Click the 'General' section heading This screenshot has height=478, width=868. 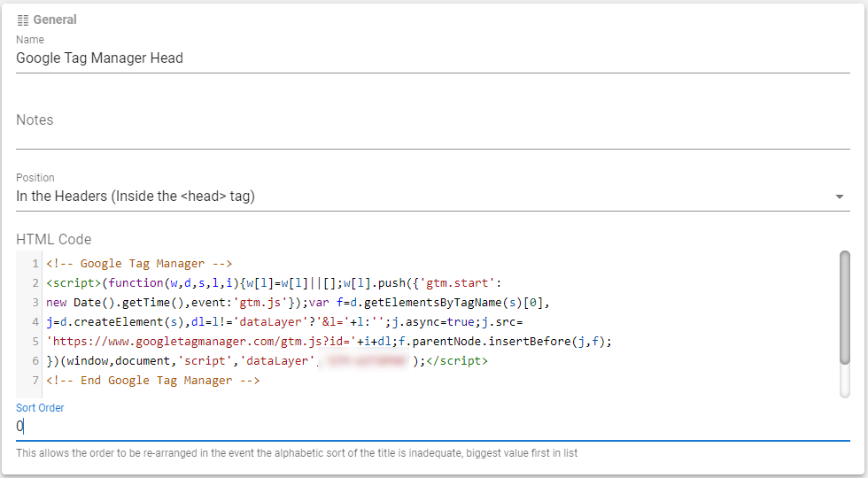point(55,19)
